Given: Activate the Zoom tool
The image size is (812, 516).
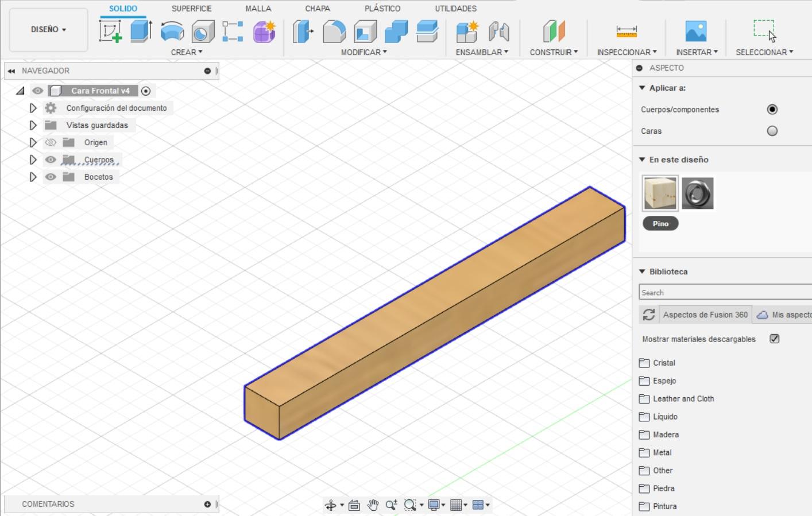Looking at the screenshot, I should tap(391, 505).
